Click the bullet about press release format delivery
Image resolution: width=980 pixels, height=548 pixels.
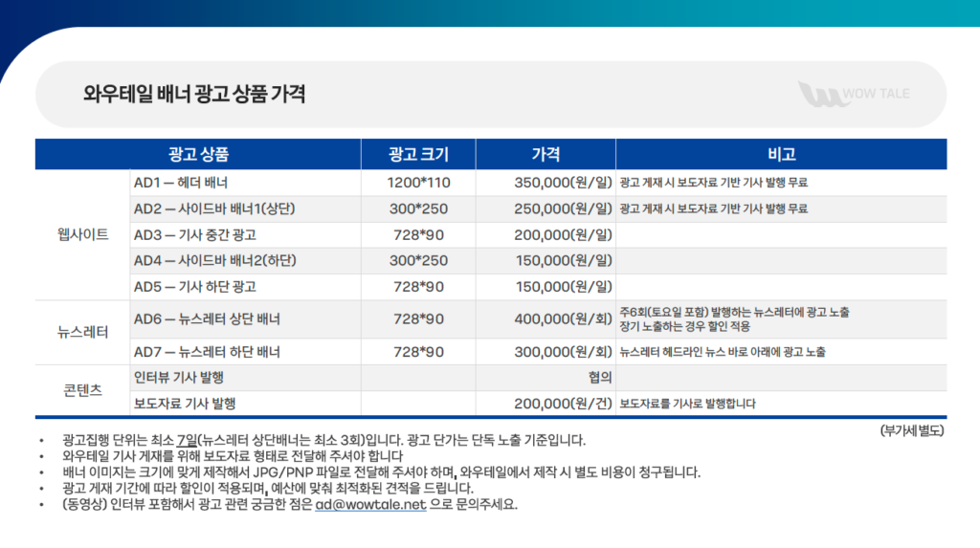(233, 456)
